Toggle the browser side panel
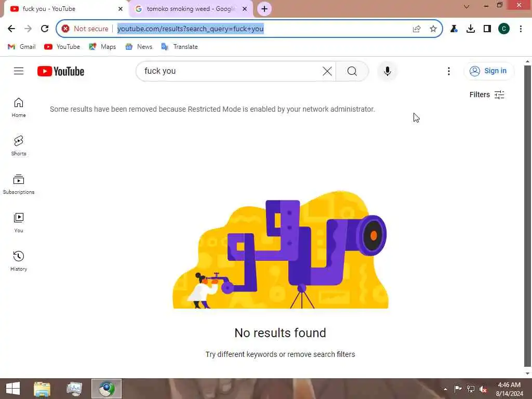Viewport: 532px width, 399px height. point(487,29)
